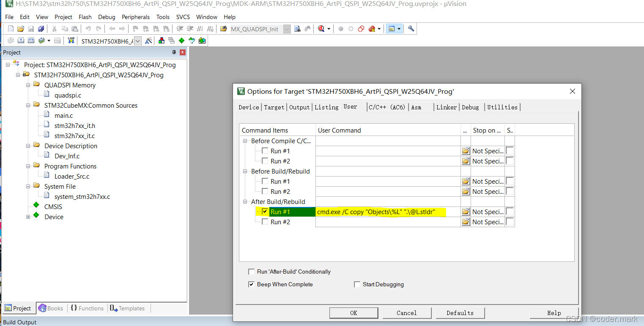Switch to the Linker tab
The height and width of the screenshot is (326, 644).
[447, 107]
